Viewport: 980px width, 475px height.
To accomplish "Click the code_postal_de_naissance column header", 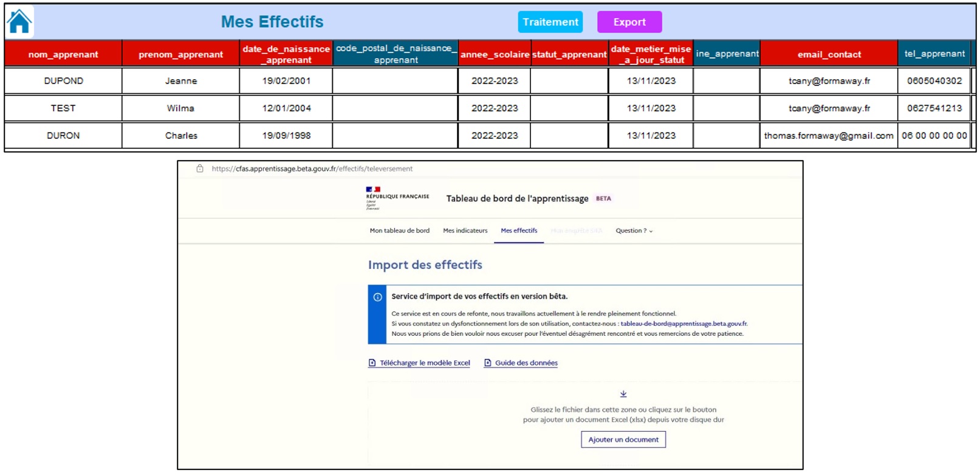I will (x=396, y=54).
